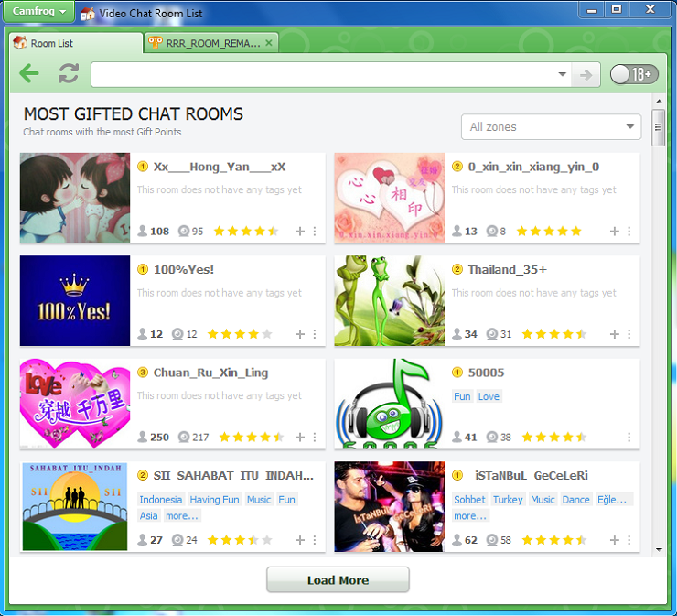Viewport: 677px width, 616px height.
Task: Click gold level badge beside 50005
Action: click(457, 373)
